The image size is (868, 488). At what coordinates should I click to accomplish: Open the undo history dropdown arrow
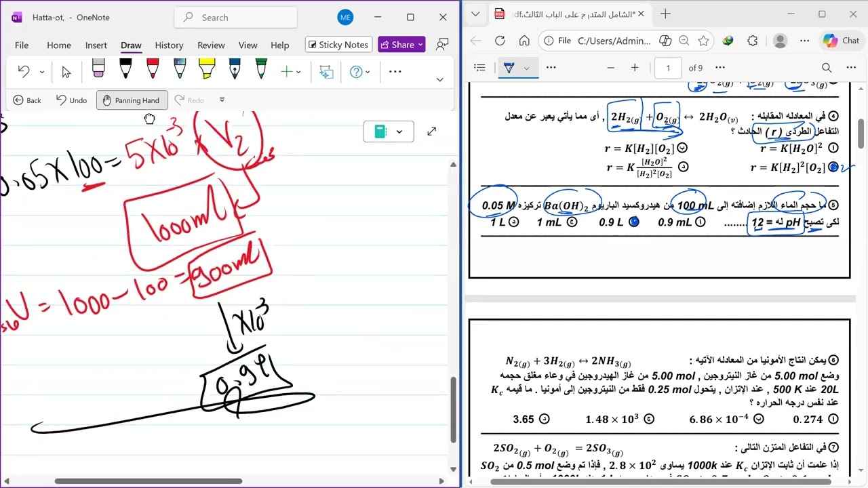41,71
